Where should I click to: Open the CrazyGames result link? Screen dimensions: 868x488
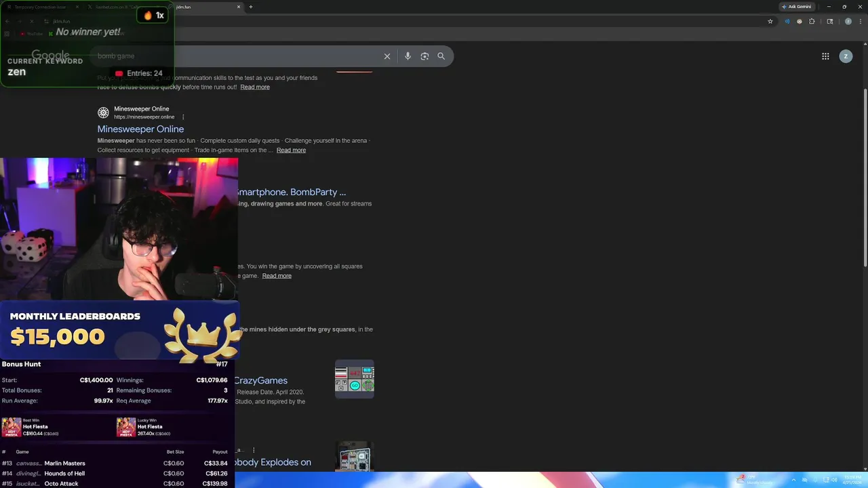(x=261, y=381)
